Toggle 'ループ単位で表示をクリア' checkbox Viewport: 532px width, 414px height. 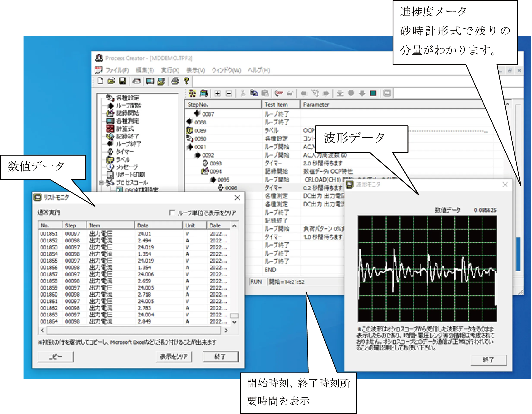tap(172, 213)
